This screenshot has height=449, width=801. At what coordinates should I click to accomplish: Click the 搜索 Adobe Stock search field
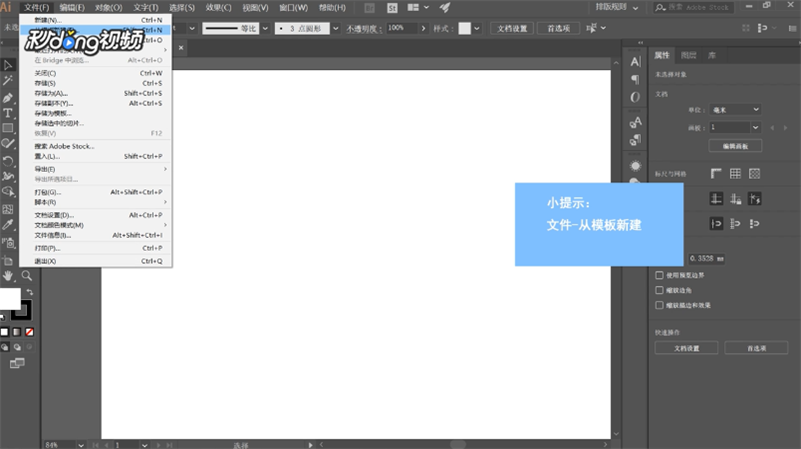pos(693,8)
